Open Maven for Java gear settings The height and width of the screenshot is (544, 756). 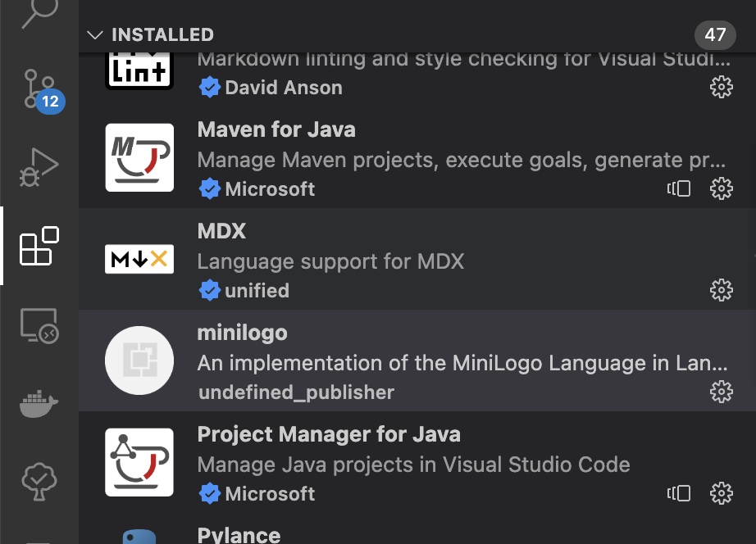[x=721, y=188]
